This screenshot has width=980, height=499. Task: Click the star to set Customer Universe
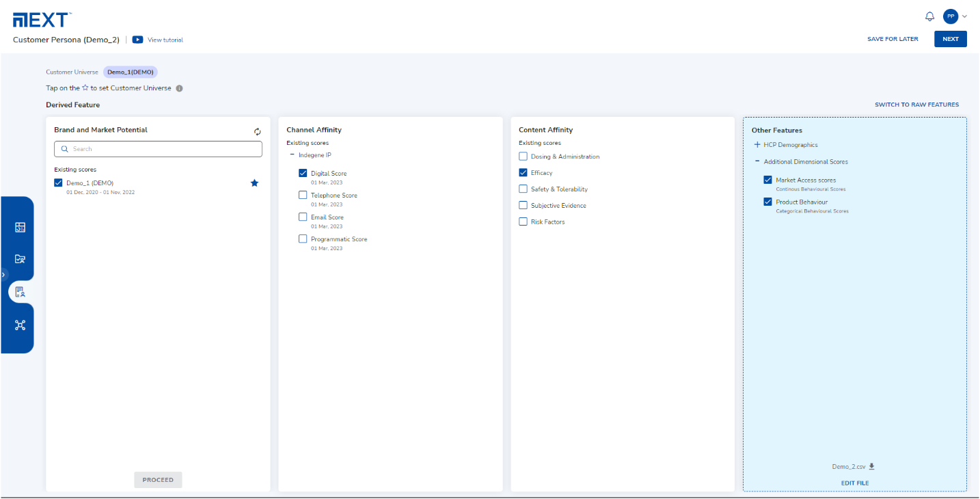click(254, 183)
